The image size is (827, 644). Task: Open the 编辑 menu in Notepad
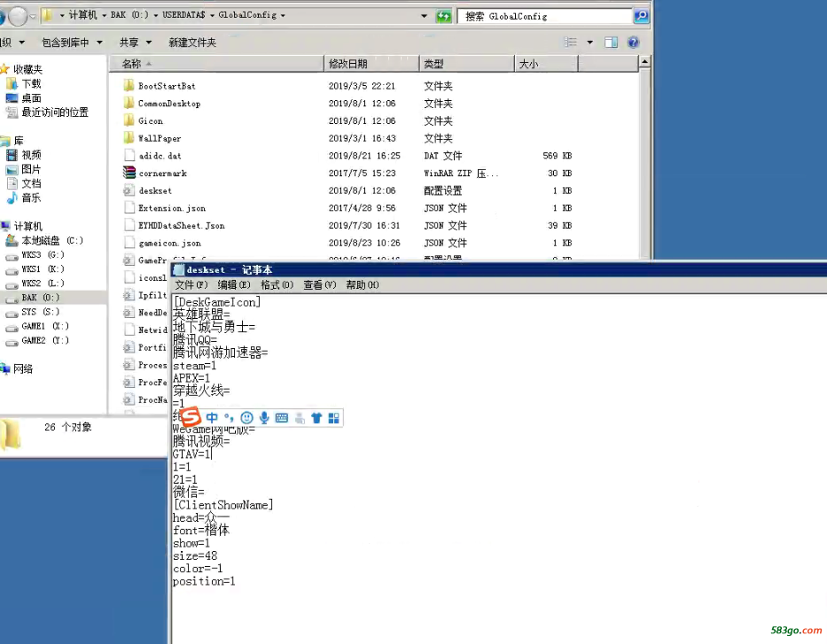pyautogui.click(x=234, y=285)
